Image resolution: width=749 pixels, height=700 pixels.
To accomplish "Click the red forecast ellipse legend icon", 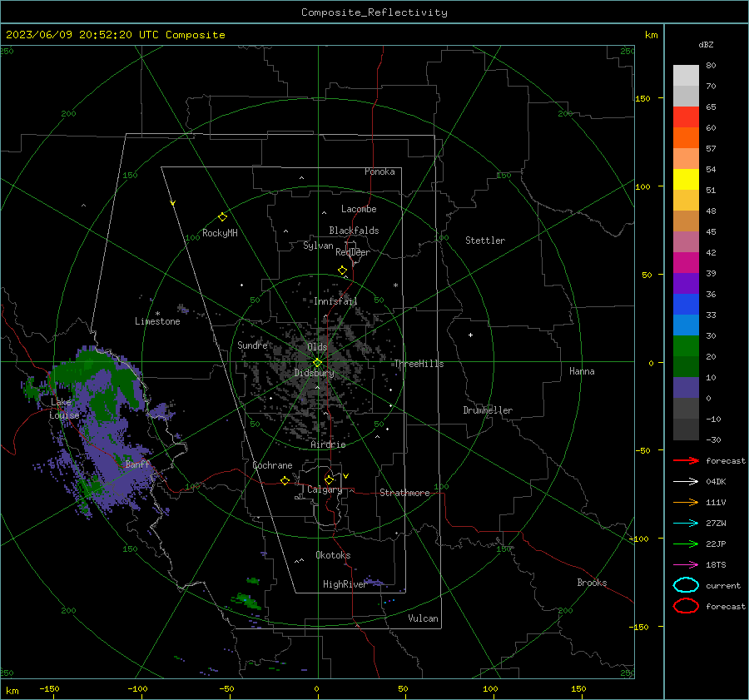I will (686, 606).
